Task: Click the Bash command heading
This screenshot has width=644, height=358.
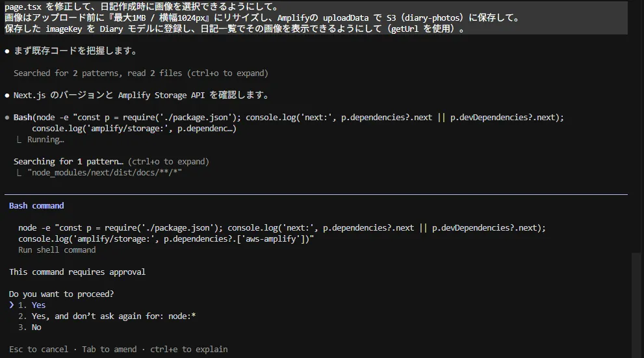Action: coord(36,205)
